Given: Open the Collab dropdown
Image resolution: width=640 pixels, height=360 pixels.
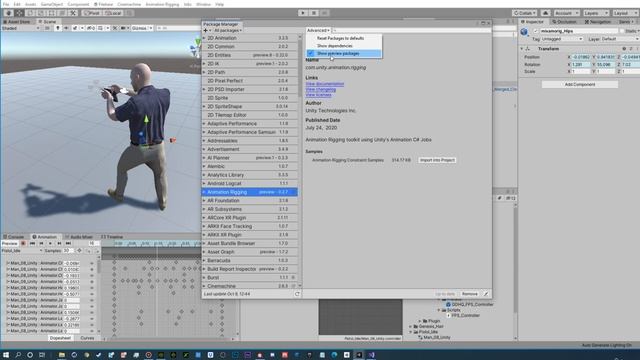Looking at the screenshot, I should 524,13.
